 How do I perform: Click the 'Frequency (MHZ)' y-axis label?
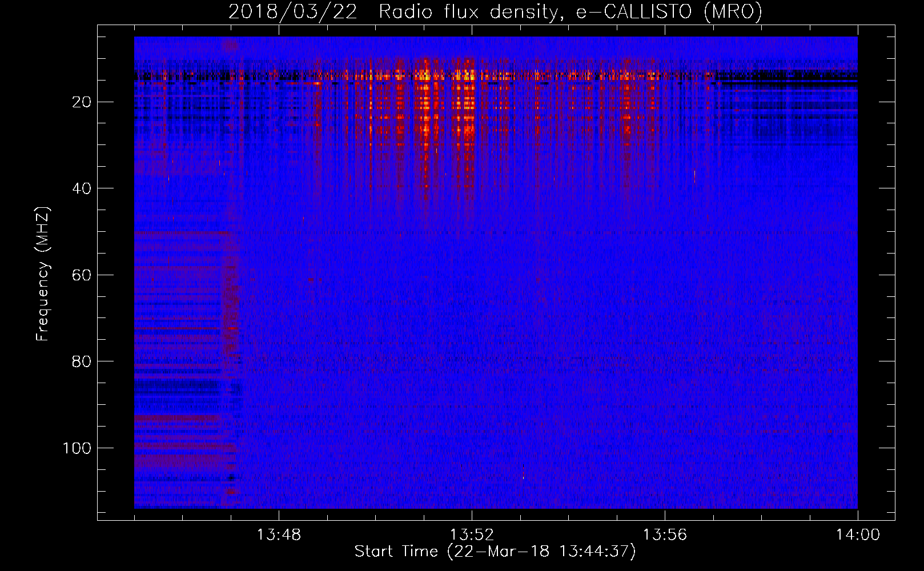(x=43, y=274)
